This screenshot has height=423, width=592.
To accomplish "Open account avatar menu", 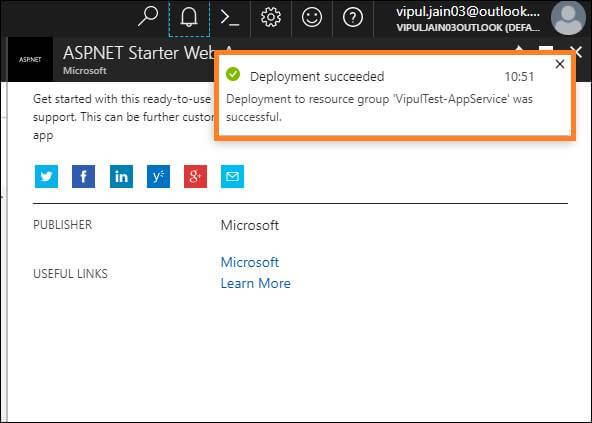I will pyautogui.click(x=568, y=18).
